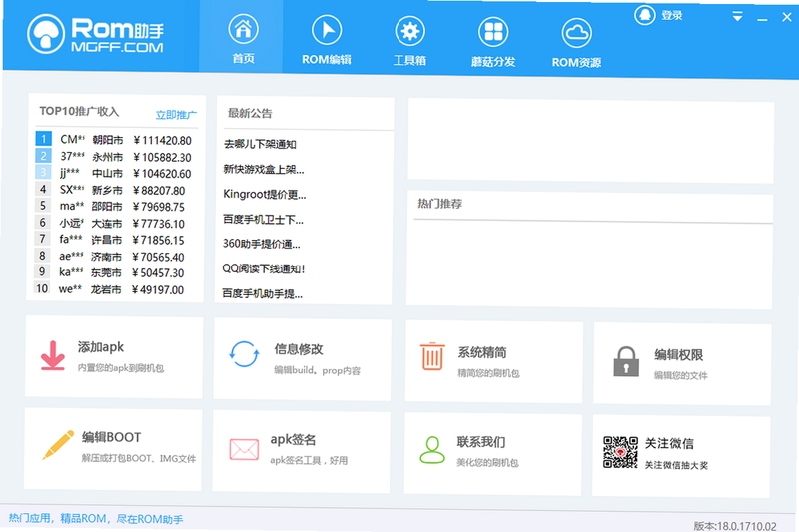Click the 解压或打包BOOT、IMG文件 description
The image size is (799, 532).
pos(139,459)
